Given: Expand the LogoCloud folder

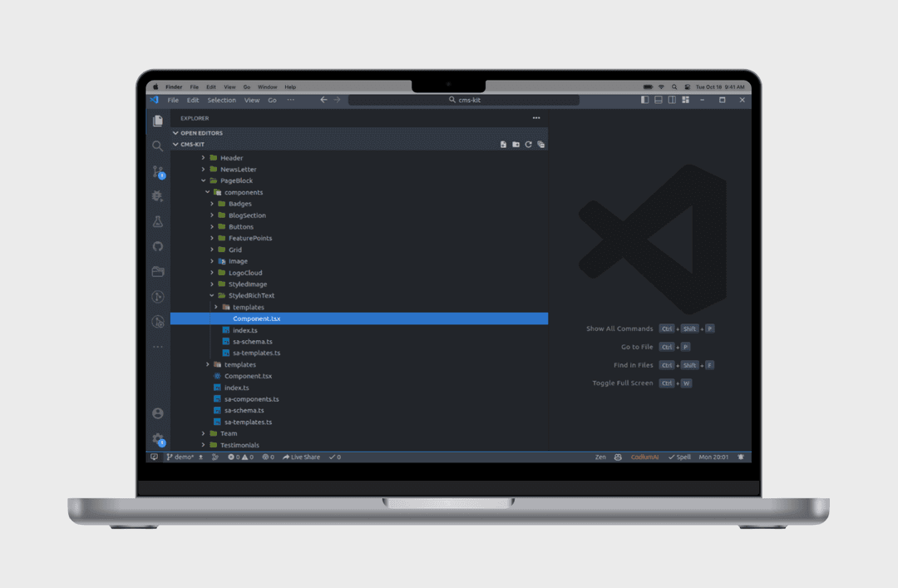Looking at the screenshot, I should 359,272.
